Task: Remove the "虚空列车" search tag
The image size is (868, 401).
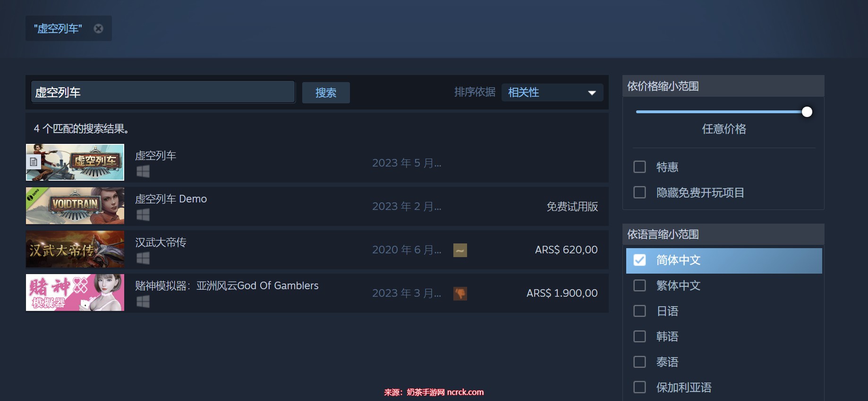Action: [98, 29]
